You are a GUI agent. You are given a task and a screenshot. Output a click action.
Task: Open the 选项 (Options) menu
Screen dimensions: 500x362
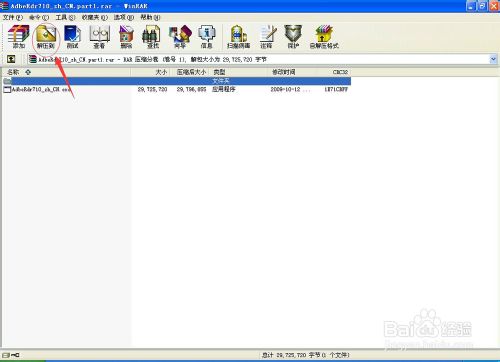(x=124, y=17)
